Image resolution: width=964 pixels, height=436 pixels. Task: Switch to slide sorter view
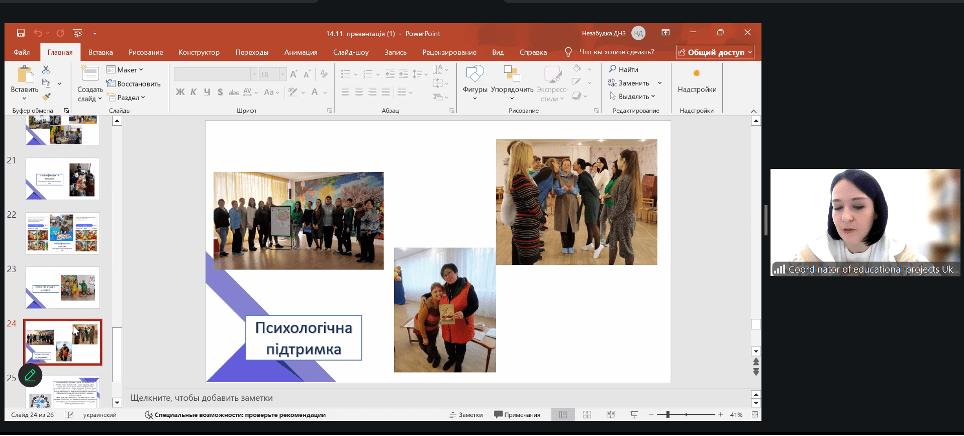(586, 414)
